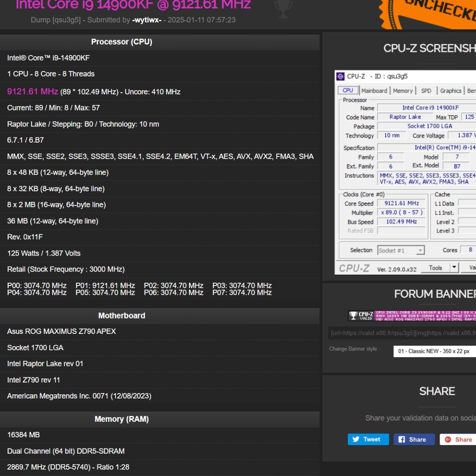Image resolution: width=476 pixels, height=476 pixels.
Task: Click the Twitter bird icon on Tweet button
Action: tap(356, 439)
